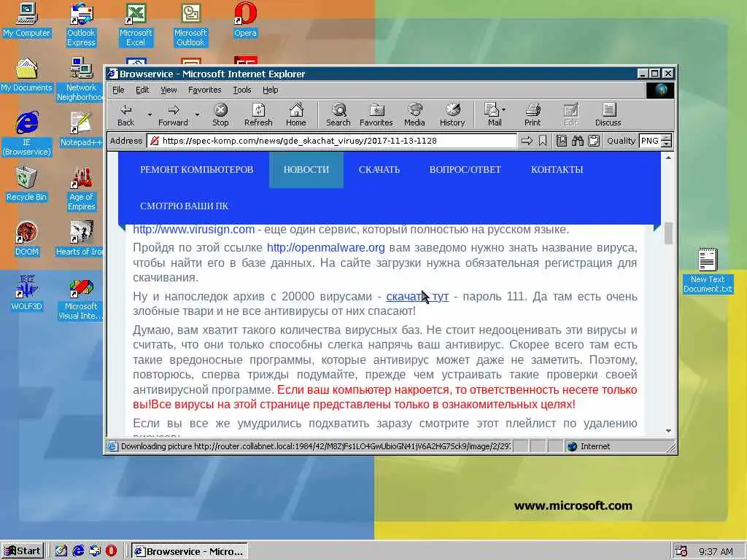Screen dimensions: 747x560
Task: Click the bookmark ribbon icon
Action: click(543, 141)
